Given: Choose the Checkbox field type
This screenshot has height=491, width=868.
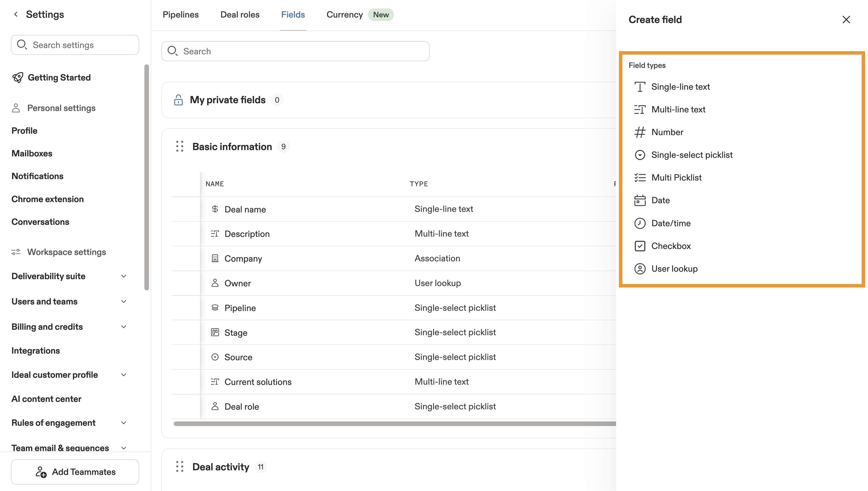Looking at the screenshot, I should [x=671, y=246].
